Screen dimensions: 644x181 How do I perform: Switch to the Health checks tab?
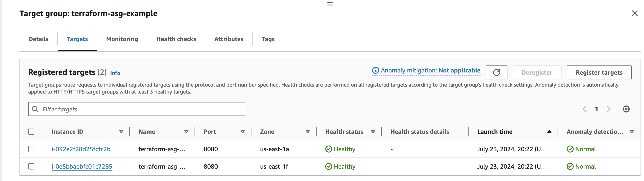point(176,39)
